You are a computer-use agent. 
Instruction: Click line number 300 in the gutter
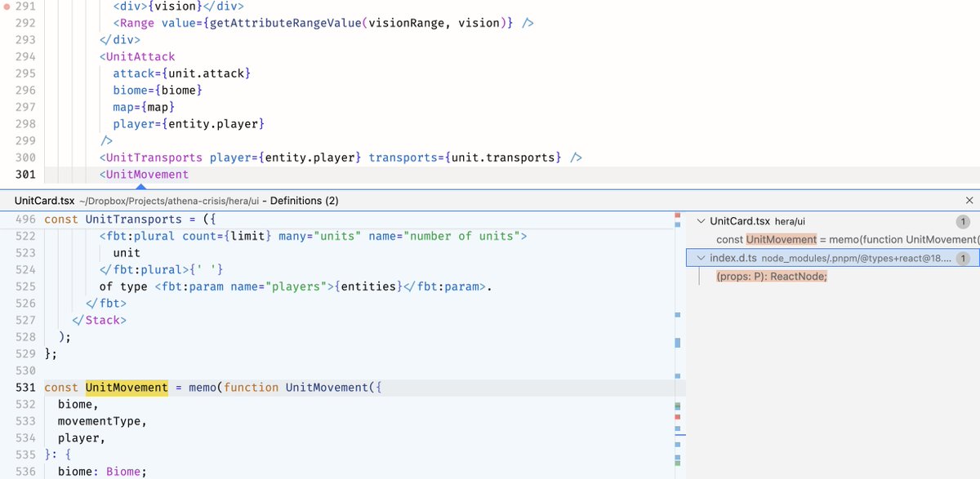pyautogui.click(x=25, y=157)
